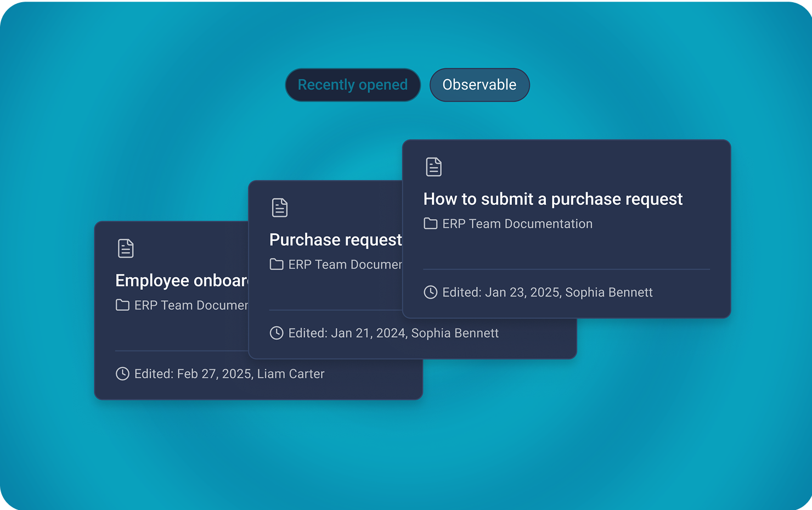This screenshot has height=510, width=812.
Task: Click folder icon beside full ERP Team Documentation label
Action: tap(431, 224)
